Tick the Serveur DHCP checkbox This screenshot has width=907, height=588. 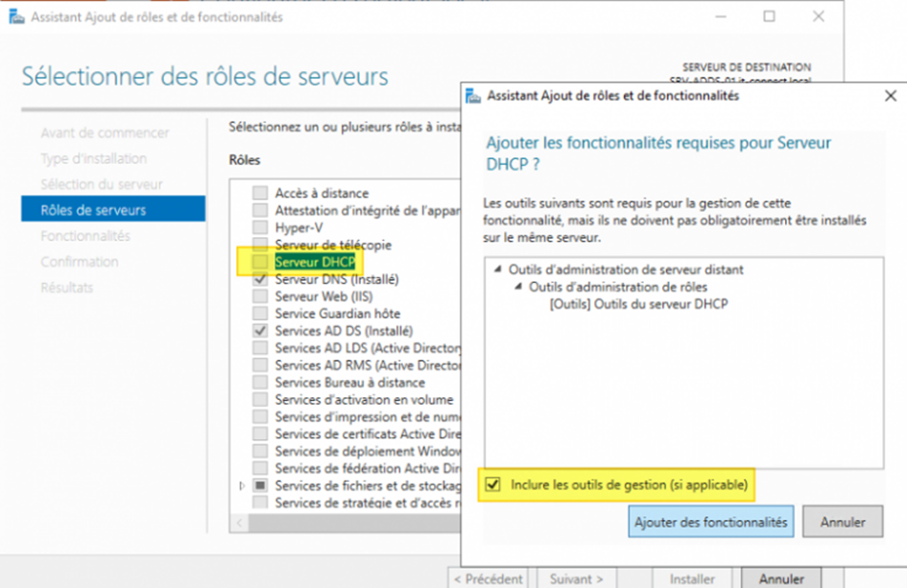pos(260,262)
